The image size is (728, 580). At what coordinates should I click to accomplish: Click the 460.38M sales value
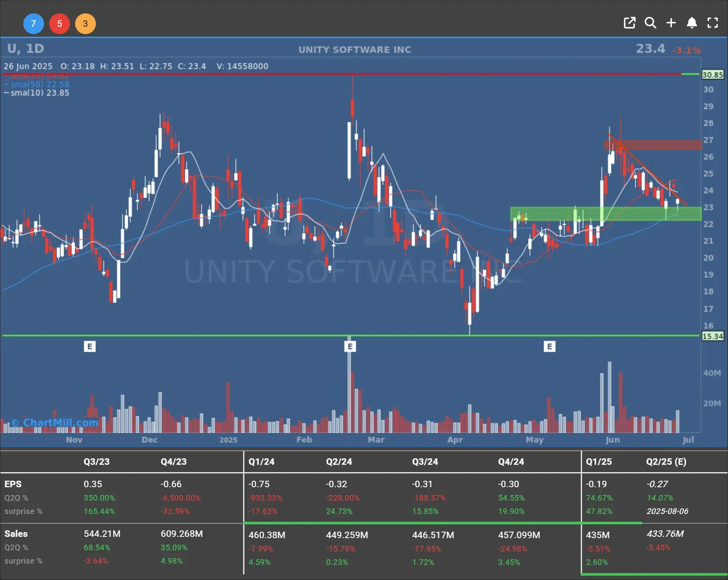(x=267, y=535)
